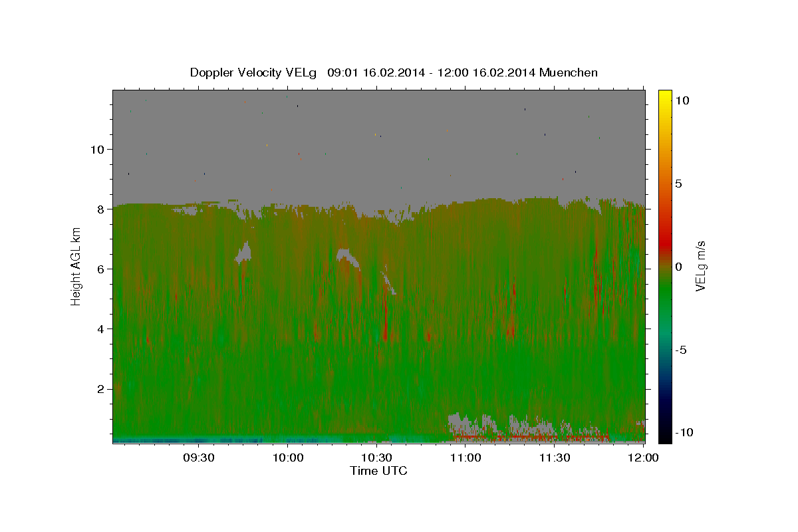This screenshot has height=532, width=798.
Task: Click the 10:00 time tick label
Action: point(287,458)
